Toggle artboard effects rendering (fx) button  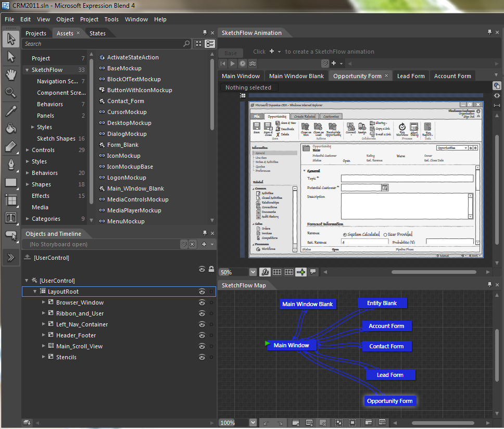click(265, 272)
